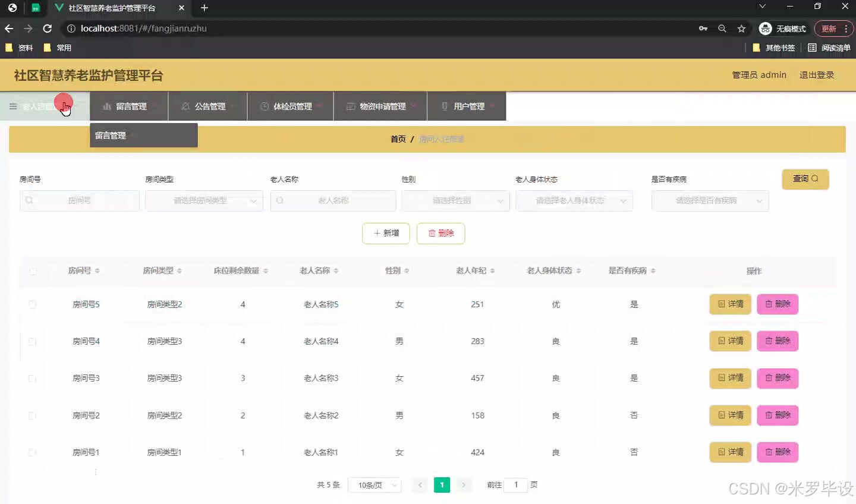This screenshot has height=504, width=856.
Task: Click the localhost address bar URL
Action: (x=144, y=29)
